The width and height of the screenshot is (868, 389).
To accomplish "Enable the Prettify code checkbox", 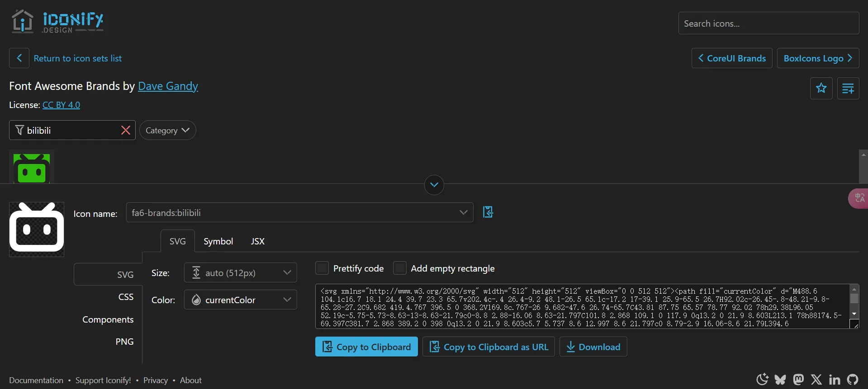I will [x=322, y=268].
